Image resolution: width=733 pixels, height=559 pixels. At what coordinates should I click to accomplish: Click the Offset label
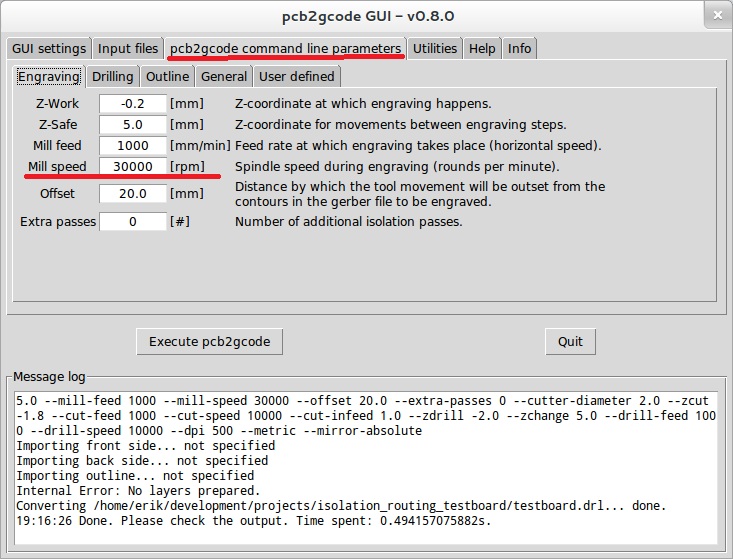pyautogui.click(x=57, y=194)
